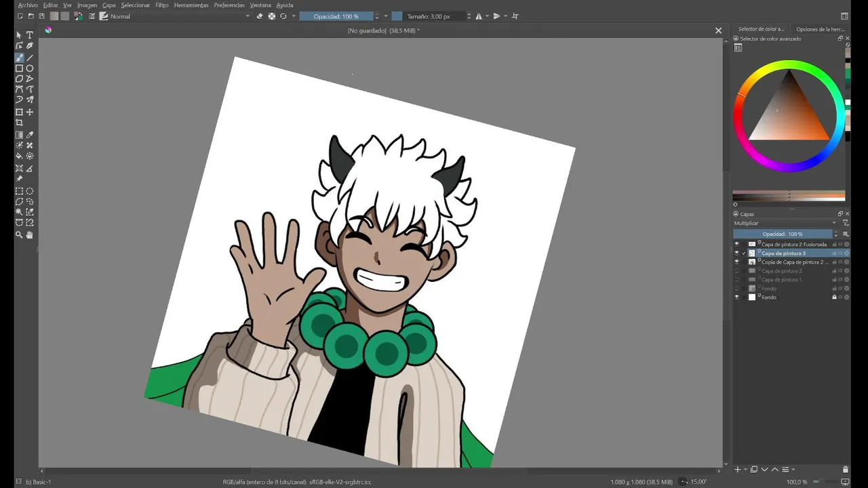Open the Herramientas menu

[x=191, y=5]
